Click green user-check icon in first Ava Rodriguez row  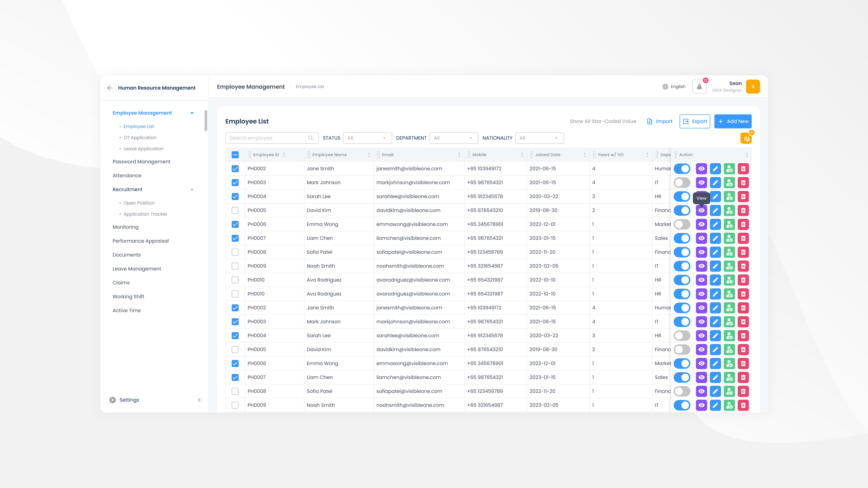click(x=729, y=280)
